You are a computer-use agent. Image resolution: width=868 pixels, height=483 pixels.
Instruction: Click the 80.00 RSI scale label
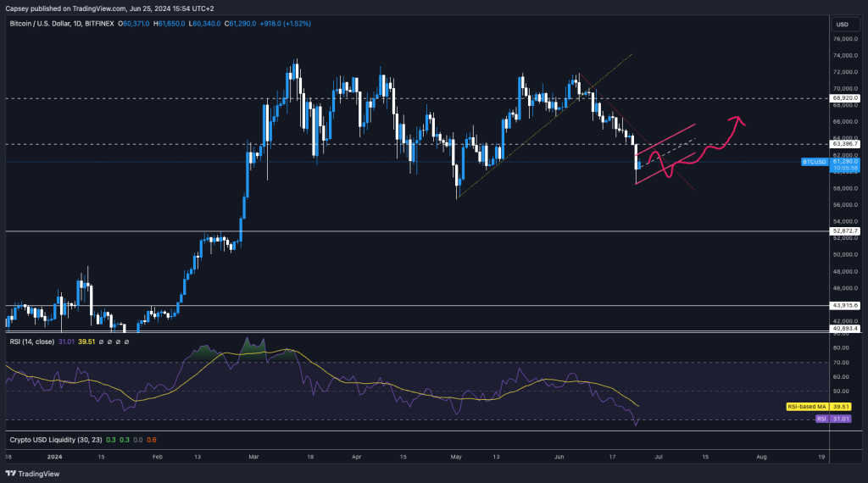pos(842,348)
